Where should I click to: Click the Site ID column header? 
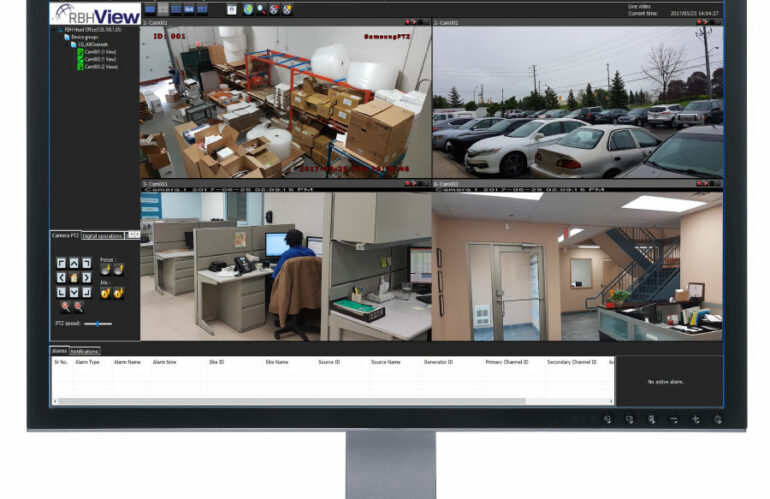coord(217,362)
